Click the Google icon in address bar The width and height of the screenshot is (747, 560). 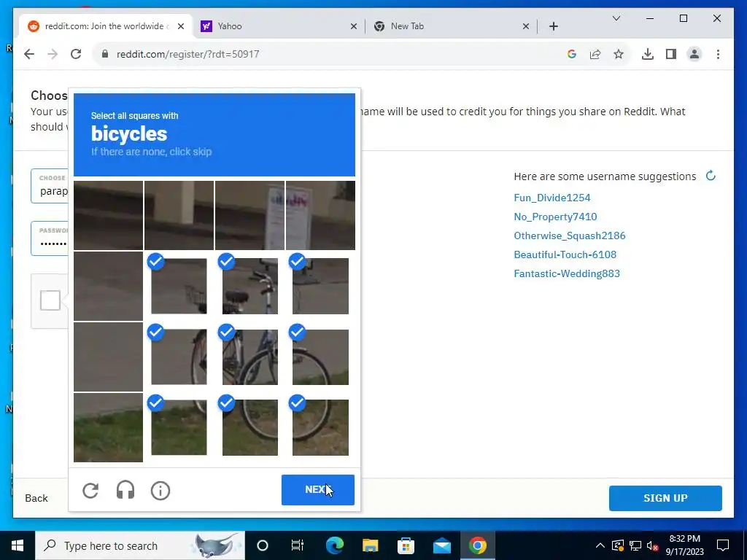[572, 54]
